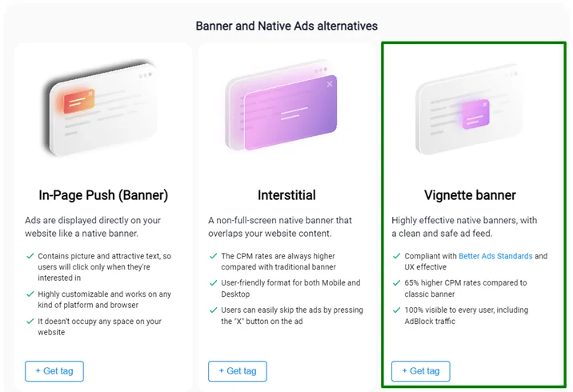Screen dimensions: 573x392
Task: Click "Banner and Native Ads alternatives" heading
Action: coord(286,26)
